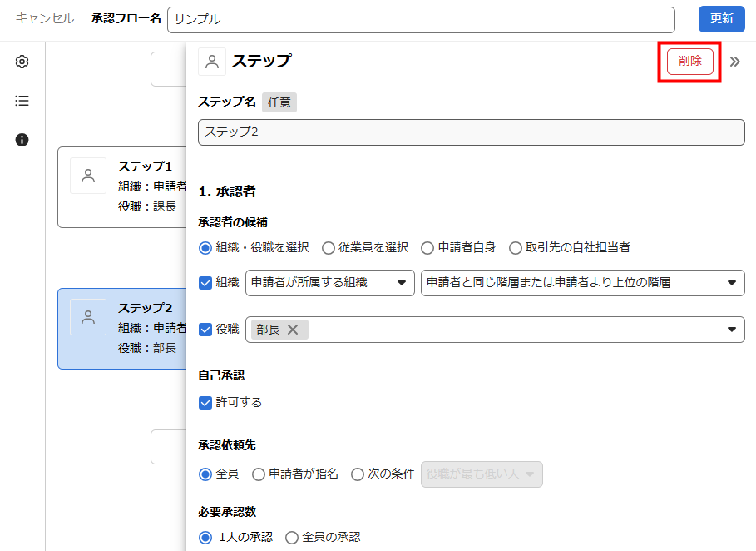Uncheck the 組織 checkbox
This screenshot has width=756, height=551.
[x=205, y=282]
